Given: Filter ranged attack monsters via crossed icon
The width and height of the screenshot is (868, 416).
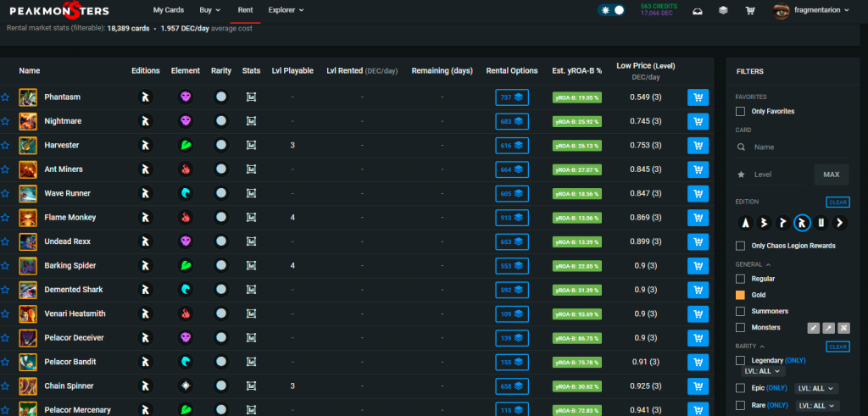Looking at the screenshot, I should [843, 328].
